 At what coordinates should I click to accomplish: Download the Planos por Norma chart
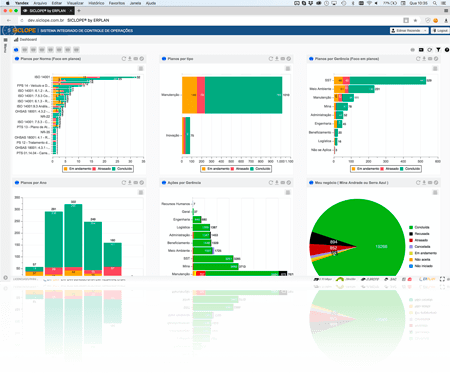coord(130,59)
